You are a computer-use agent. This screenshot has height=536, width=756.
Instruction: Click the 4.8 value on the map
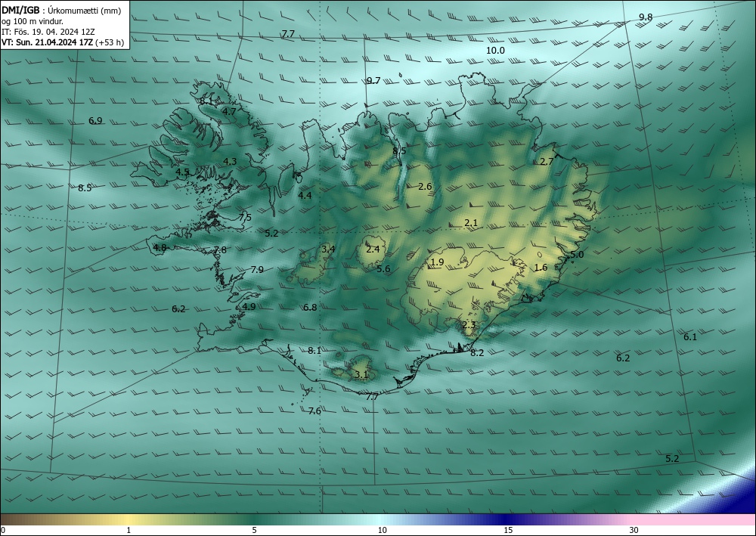pyautogui.click(x=160, y=248)
